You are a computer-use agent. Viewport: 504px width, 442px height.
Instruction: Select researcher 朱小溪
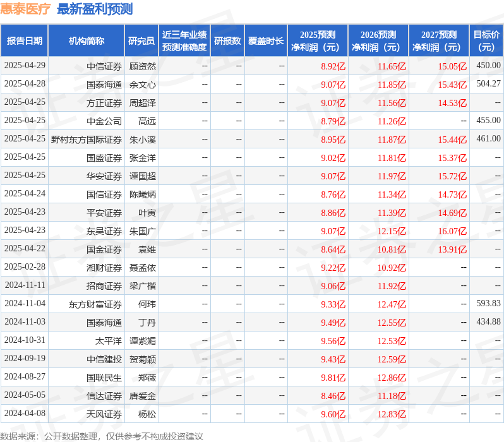click(x=142, y=140)
